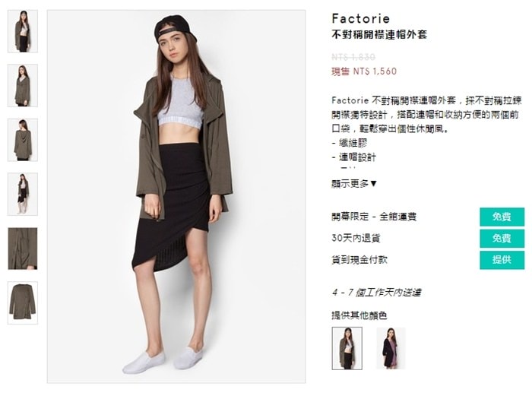Select the flat-lay jacket product thumbnail
532x399 pixels.
click(23, 302)
